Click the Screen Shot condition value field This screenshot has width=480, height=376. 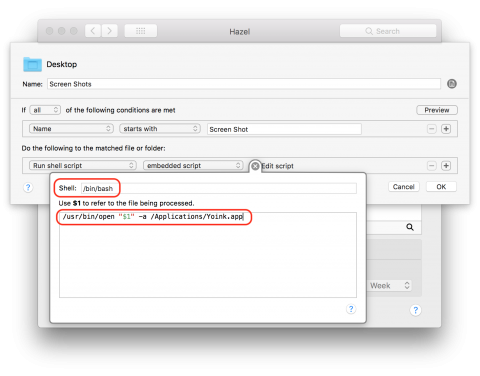click(x=284, y=129)
